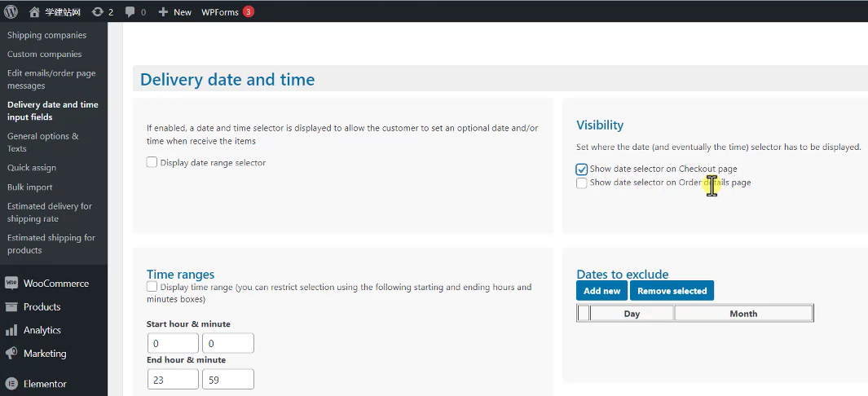Click the Remove selected button
Screen dimensions: 868x396
(x=672, y=291)
